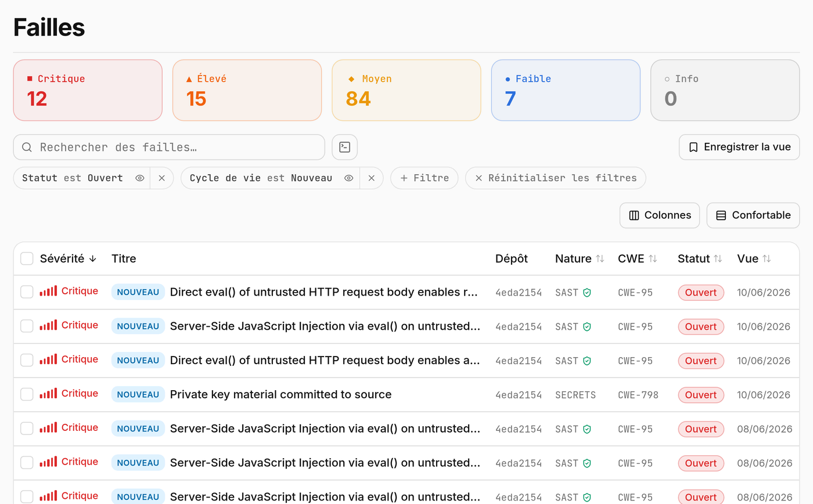
Task: Sort by the Statut column header
Action: coord(700,258)
